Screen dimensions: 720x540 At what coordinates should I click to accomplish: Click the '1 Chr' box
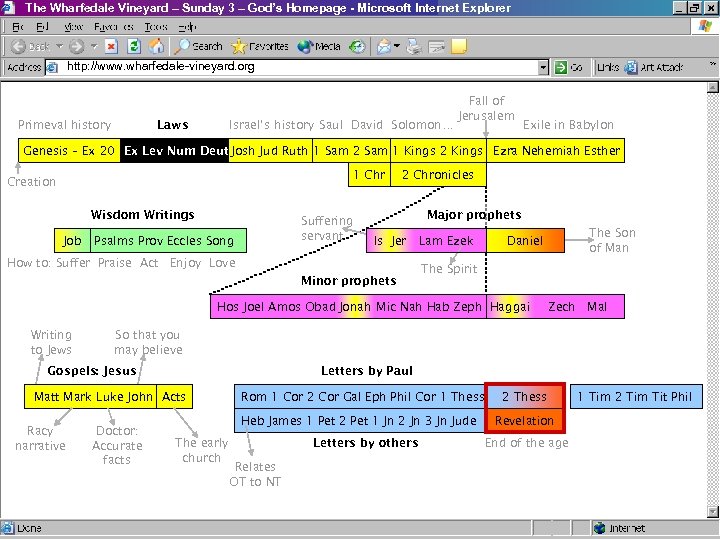coord(370,174)
